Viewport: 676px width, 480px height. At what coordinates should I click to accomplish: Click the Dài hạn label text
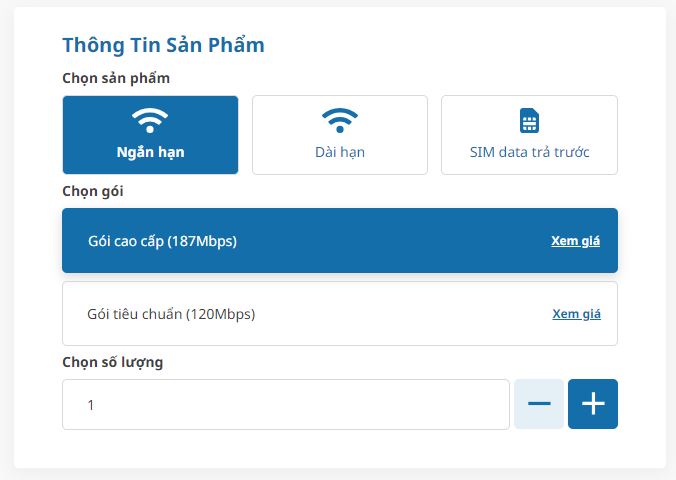pos(340,153)
